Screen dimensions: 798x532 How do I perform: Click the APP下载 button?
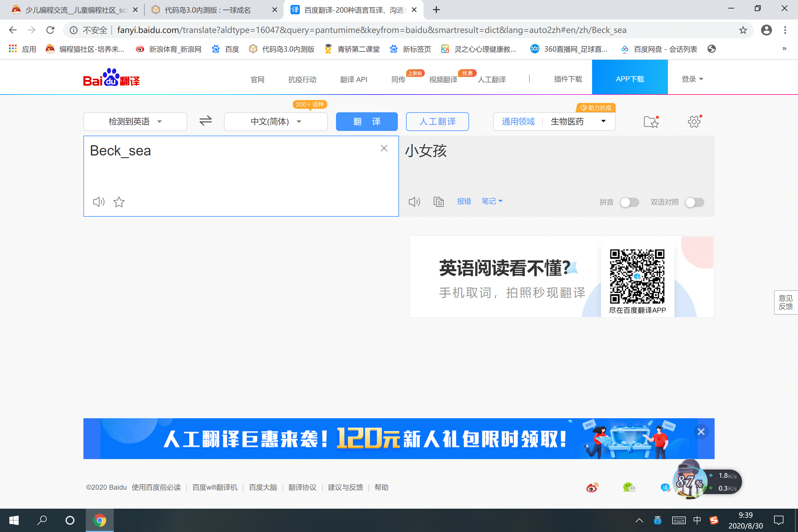point(630,77)
